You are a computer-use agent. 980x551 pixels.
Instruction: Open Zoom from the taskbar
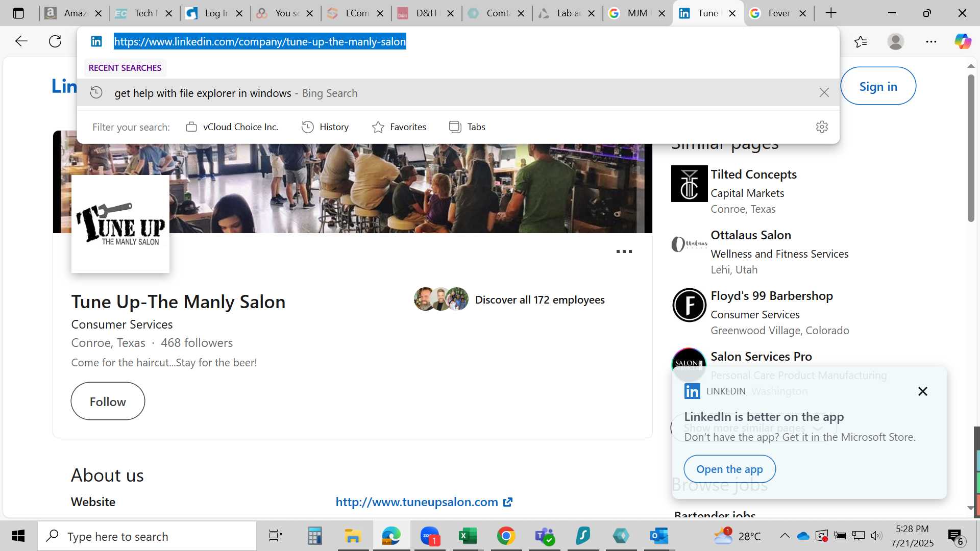430,536
